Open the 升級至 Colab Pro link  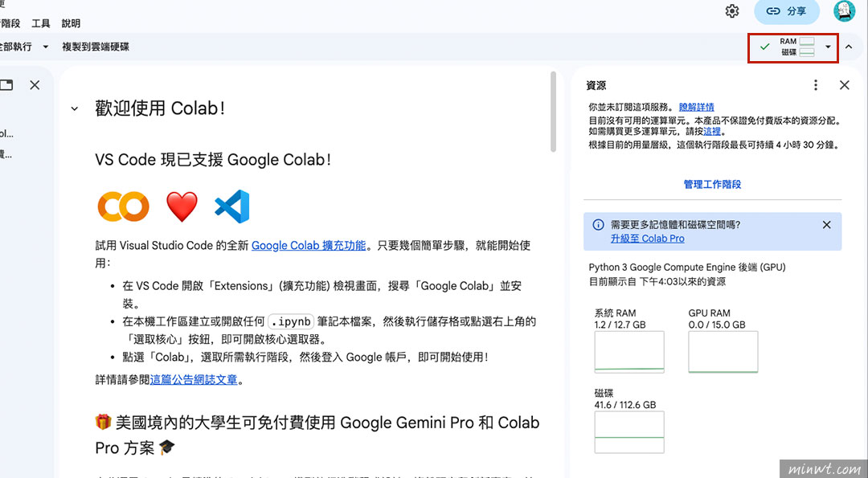coord(648,238)
